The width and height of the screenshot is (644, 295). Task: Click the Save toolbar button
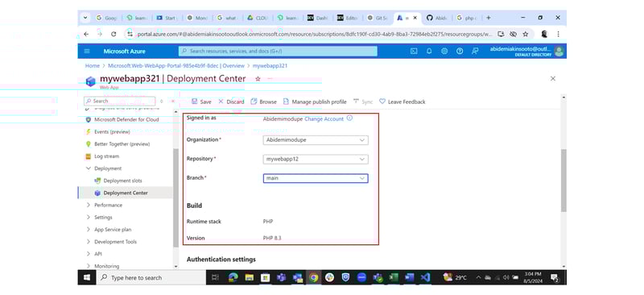tap(201, 102)
